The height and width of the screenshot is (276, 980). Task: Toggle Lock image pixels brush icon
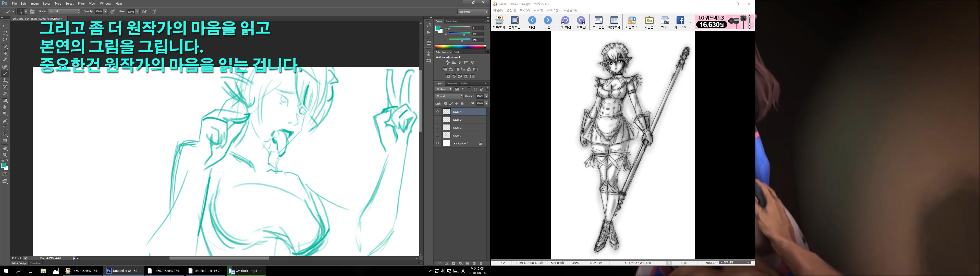451,104
